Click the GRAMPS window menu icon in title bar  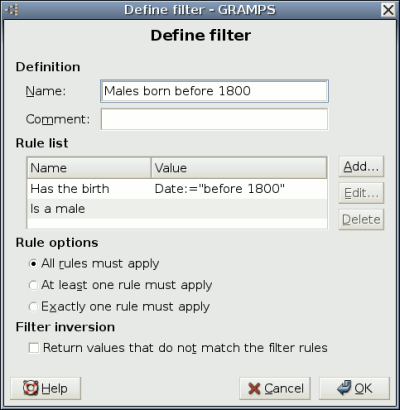click(x=12, y=10)
